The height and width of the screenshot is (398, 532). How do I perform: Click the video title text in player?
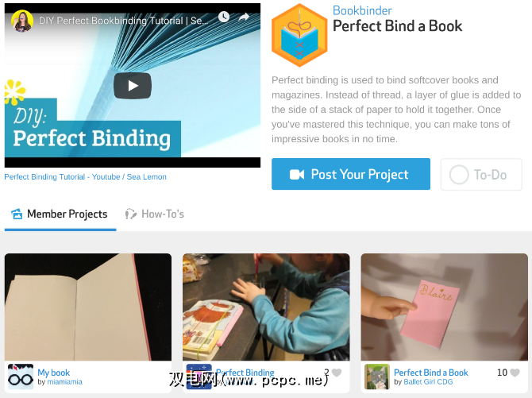tap(124, 21)
